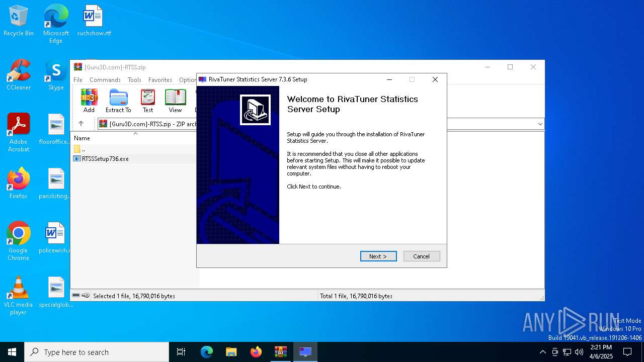
Task: Select the parent folder '..' row
Action: pos(134,149)
